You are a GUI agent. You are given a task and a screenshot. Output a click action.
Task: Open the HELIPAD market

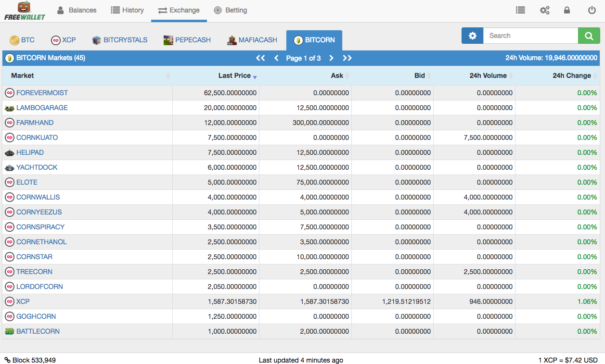pyautogui.click(x=30, y=152)
